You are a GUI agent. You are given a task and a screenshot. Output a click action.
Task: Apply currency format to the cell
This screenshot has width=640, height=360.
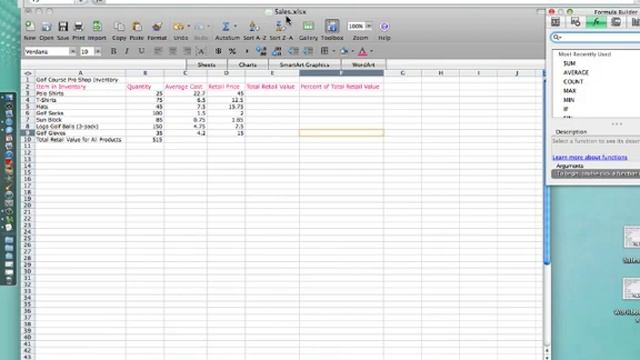218,51
